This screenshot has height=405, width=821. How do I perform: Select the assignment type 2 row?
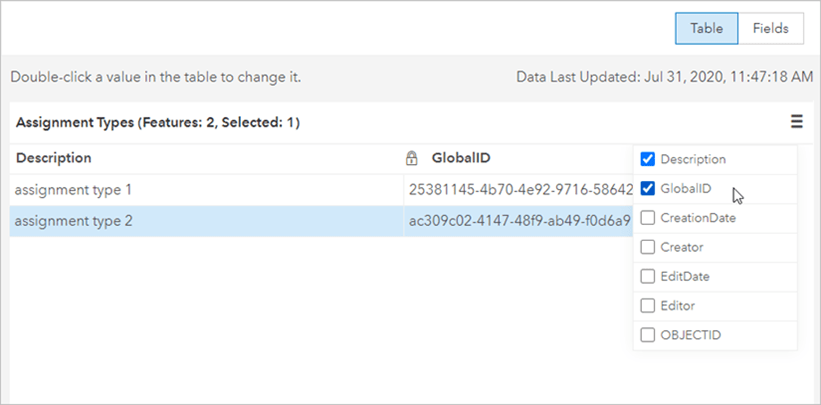pyautogui.click(x=73, y=220)
